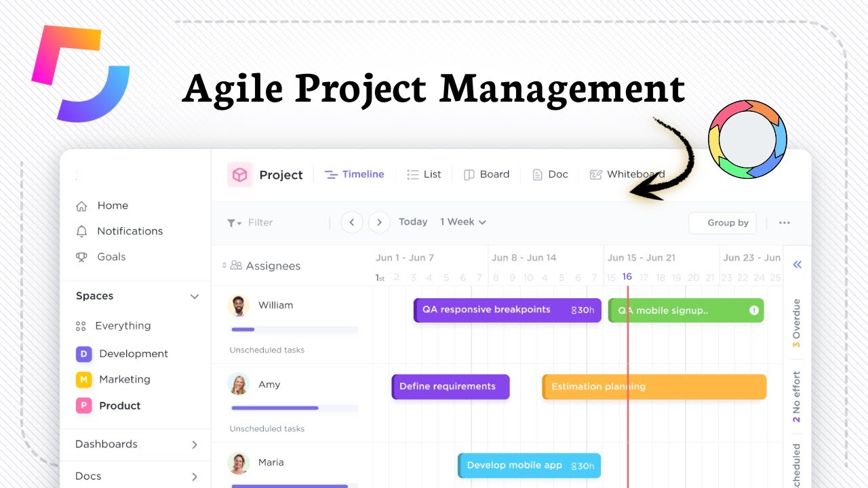Select the Development D badge
The height and width of the screenshot is (488, 868).
(83, 354)
